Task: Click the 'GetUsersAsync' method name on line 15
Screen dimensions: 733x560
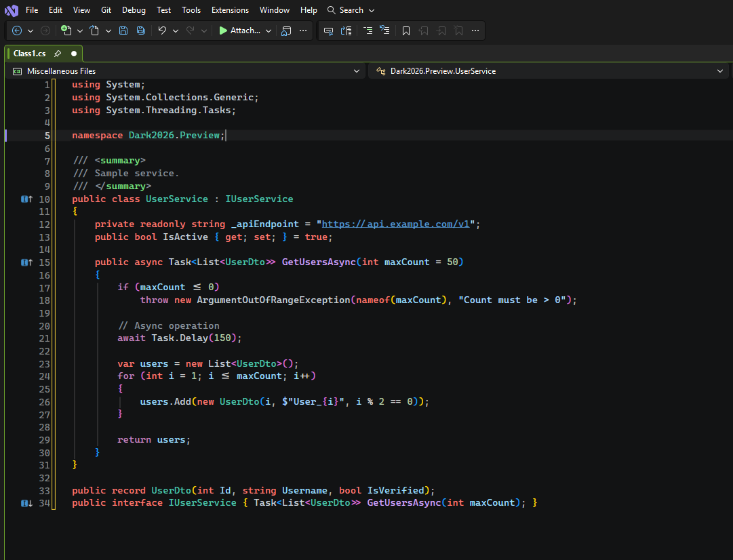Action: point(319,262)
